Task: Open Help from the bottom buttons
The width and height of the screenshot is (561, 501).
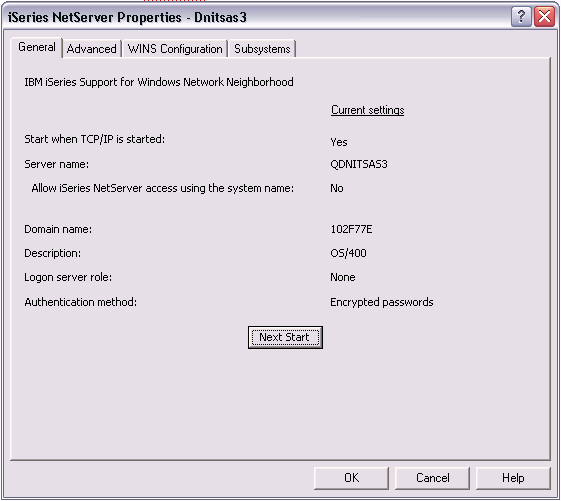Action: pyautogui.click(x=513, y=478)
